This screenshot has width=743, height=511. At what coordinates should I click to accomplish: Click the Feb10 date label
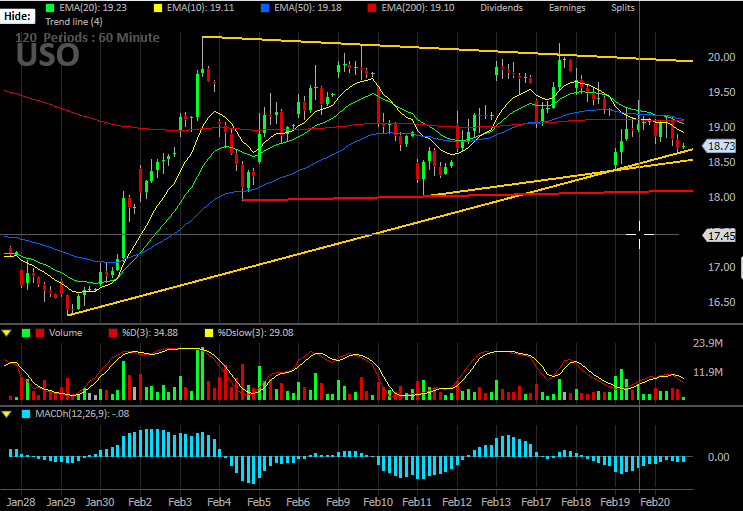(x=378, y=502)
